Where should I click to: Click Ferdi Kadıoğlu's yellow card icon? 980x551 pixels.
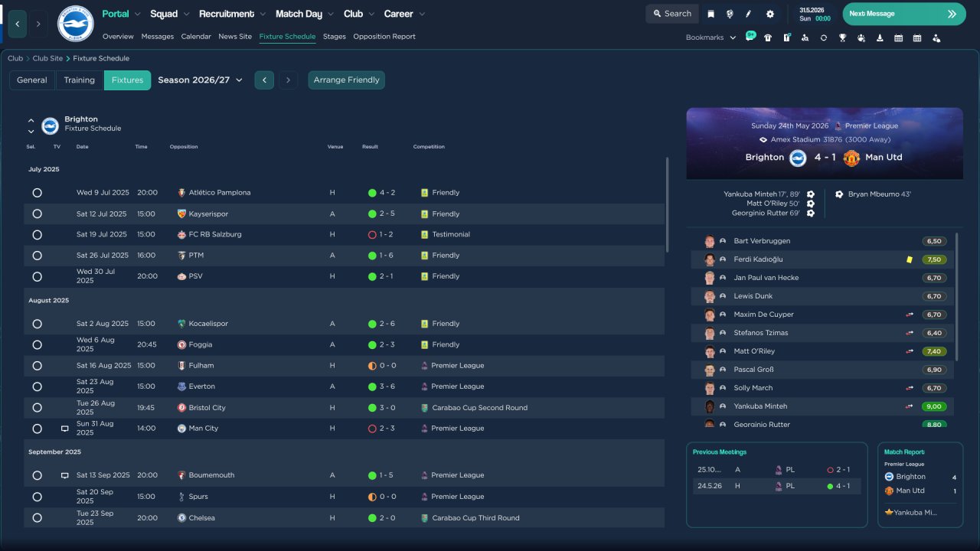pyautogui.click(x=910, y=259)
